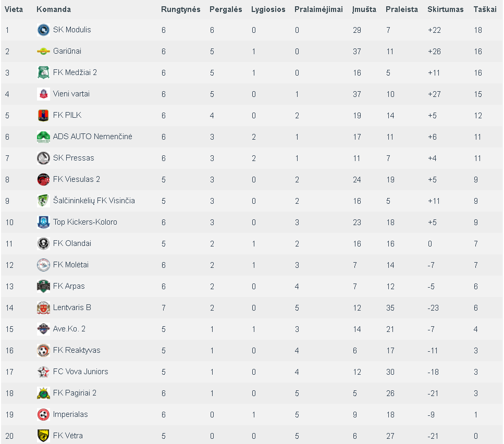
Task: Click the Taškai column header
Action: tap(485, 9)
